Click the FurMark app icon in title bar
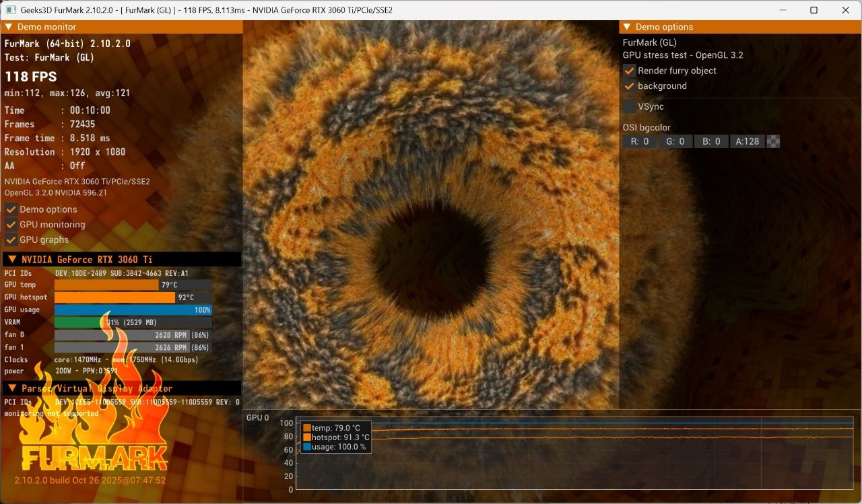This screenshot has height=504, width=862. point(11,10)
